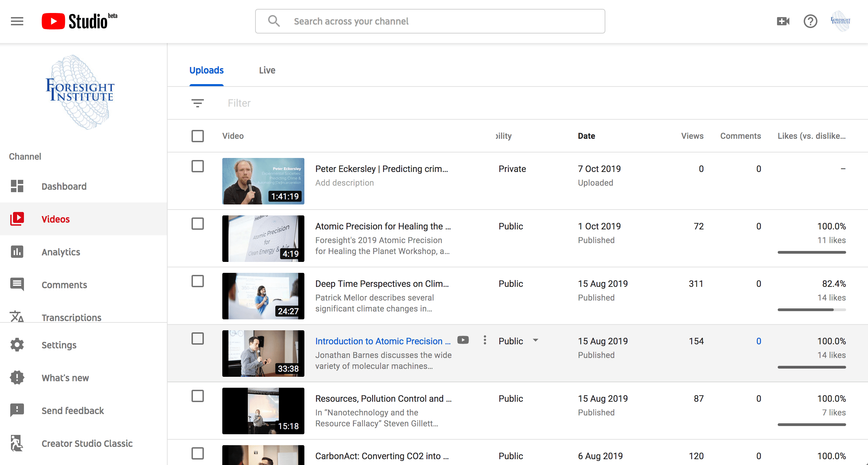Image resolution: width=868 pixels, height=465 pixels.
Task: Switch to the Live tab
Action: click(x=267, y=70)
